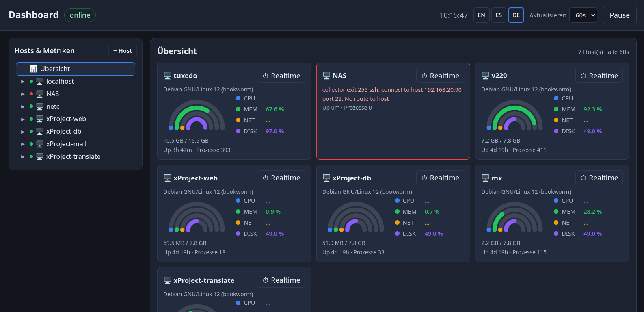
Task: Expand the NAS tree node
Action: (23, 94)
